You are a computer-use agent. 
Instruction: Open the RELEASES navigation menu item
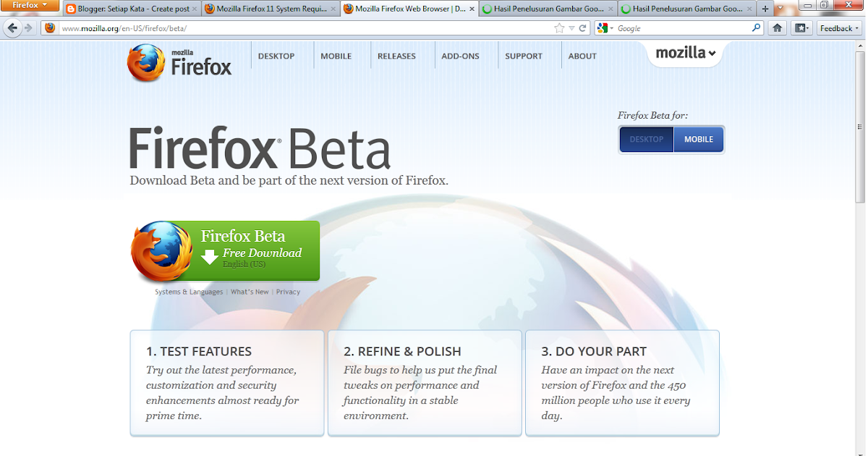396,56
